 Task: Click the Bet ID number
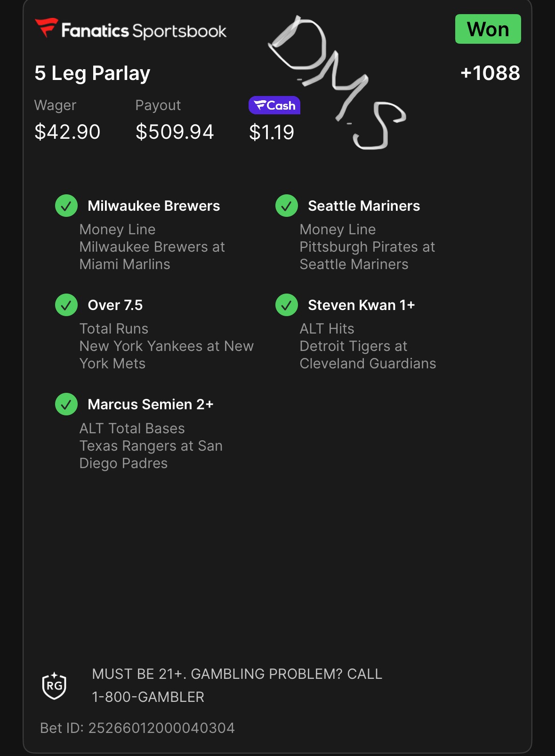click(161, 728)
